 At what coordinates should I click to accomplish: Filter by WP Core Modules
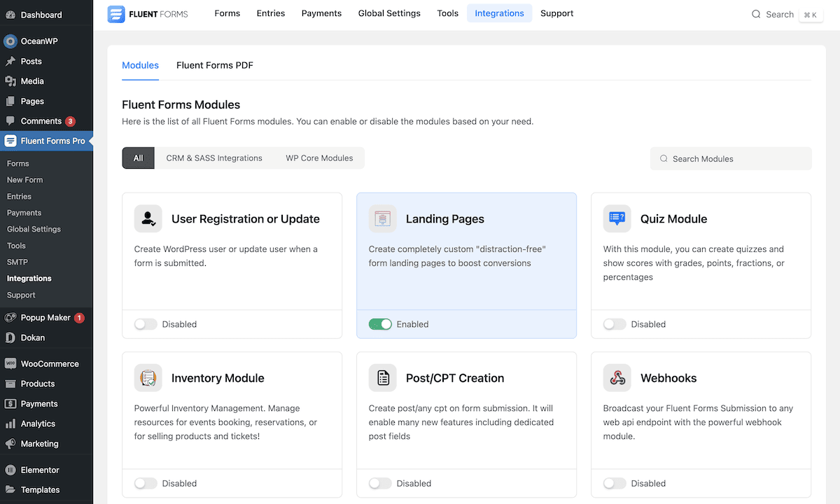click(319, 158)
